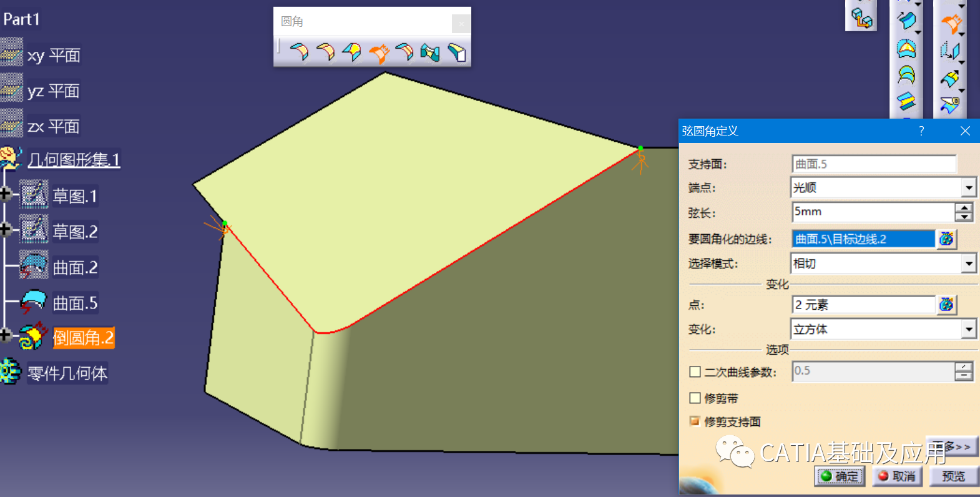Click the two-cubes axis transformation icon
This screenshot has height=497, width=980.
pyautogui.click(x=861, y=17)
